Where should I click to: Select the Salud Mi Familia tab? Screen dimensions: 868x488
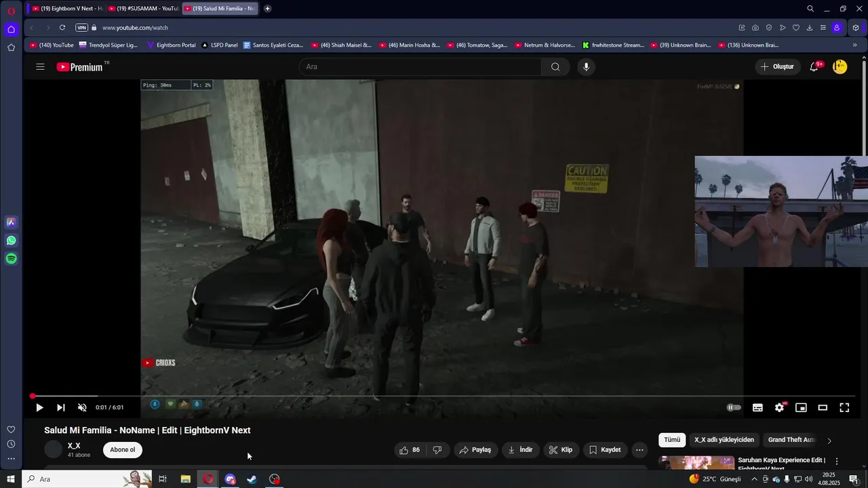tap(220, 9)
